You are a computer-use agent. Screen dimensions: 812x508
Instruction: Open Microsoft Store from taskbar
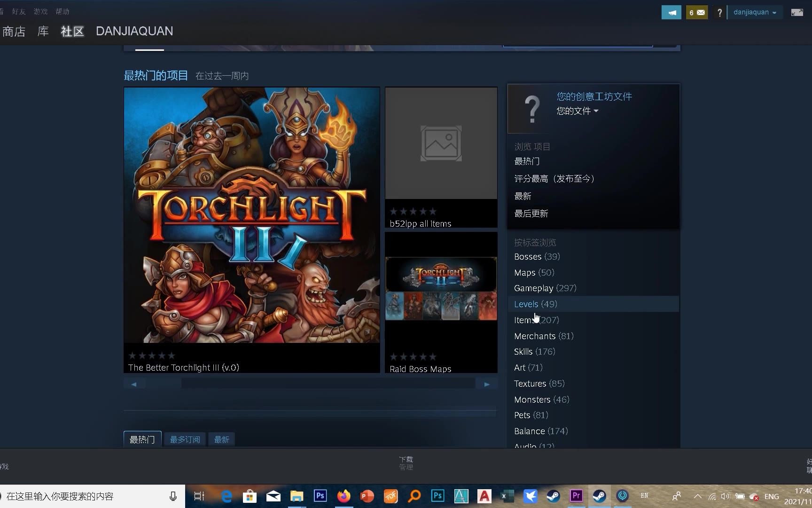pos(250,496)
